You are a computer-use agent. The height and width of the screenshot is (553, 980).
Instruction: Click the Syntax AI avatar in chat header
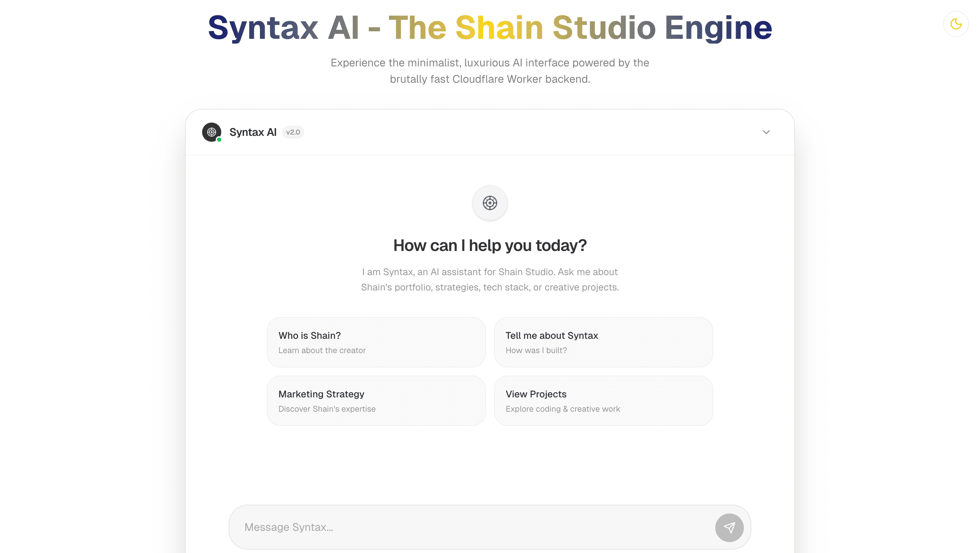212,132
